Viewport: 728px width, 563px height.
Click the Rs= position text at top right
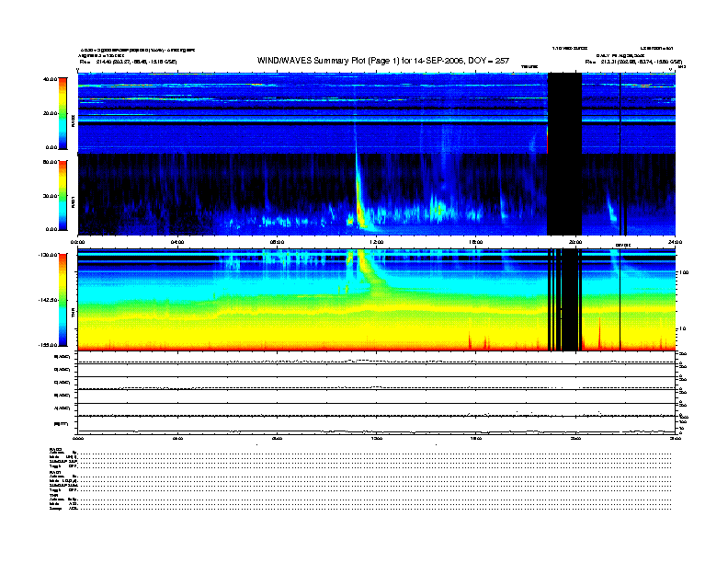[x=633, y=62]
